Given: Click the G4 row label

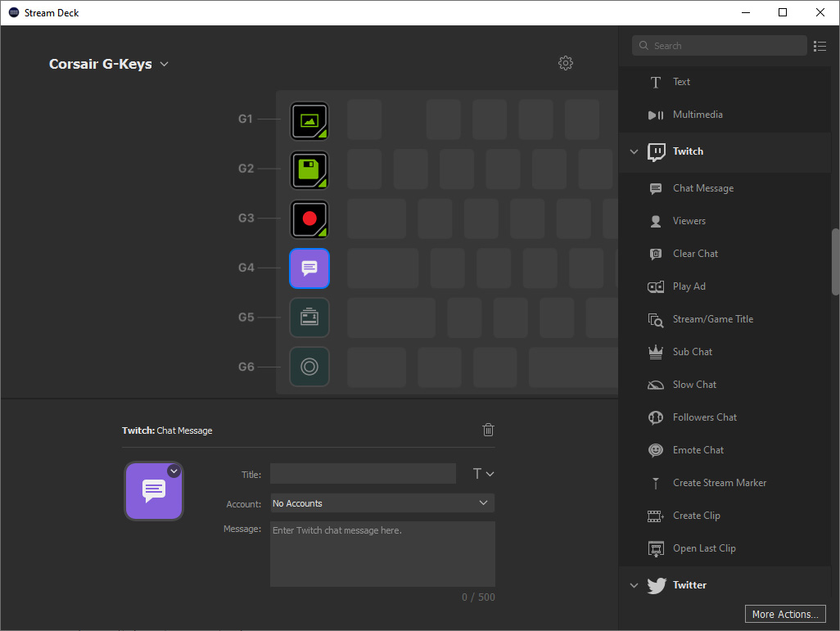Looking at the screenshot, I should (246, 268).
